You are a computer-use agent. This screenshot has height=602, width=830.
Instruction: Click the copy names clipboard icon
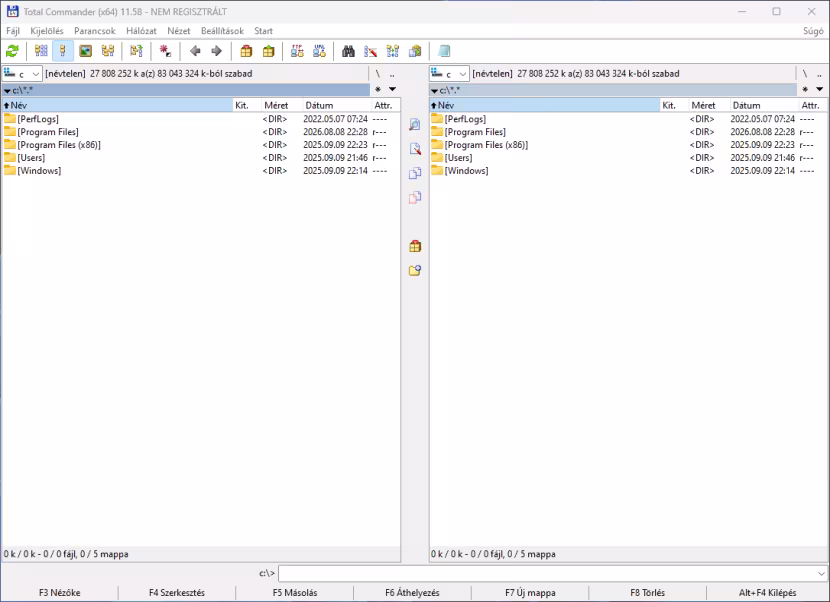click(415, 51)
